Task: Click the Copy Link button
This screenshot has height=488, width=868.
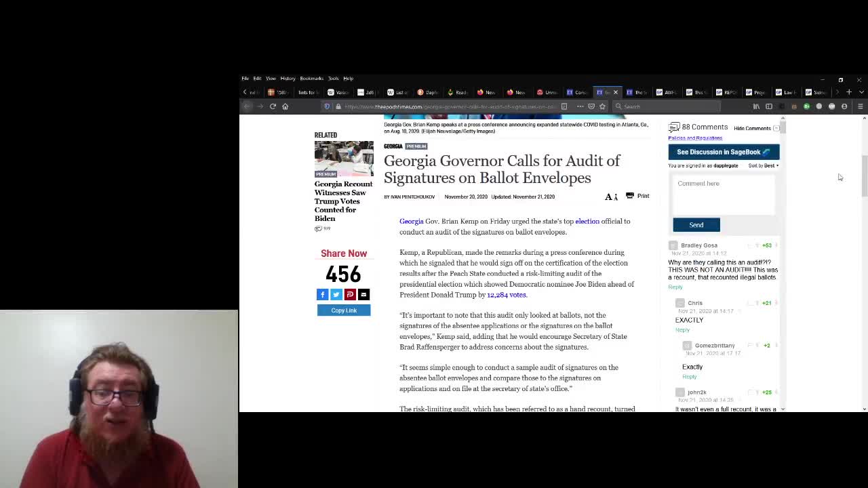Action: click(344, 310)
